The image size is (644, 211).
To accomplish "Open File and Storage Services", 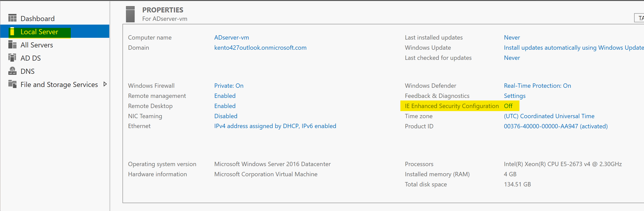I will [x=59, y=84].
